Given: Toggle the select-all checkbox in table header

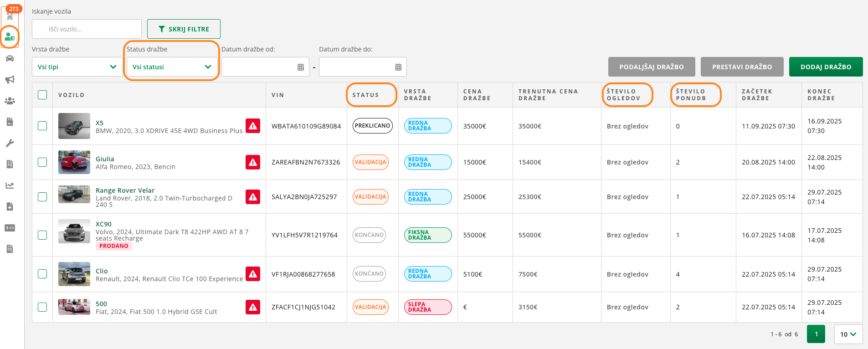Looking at the screenshot, I should tap(42, 95).
